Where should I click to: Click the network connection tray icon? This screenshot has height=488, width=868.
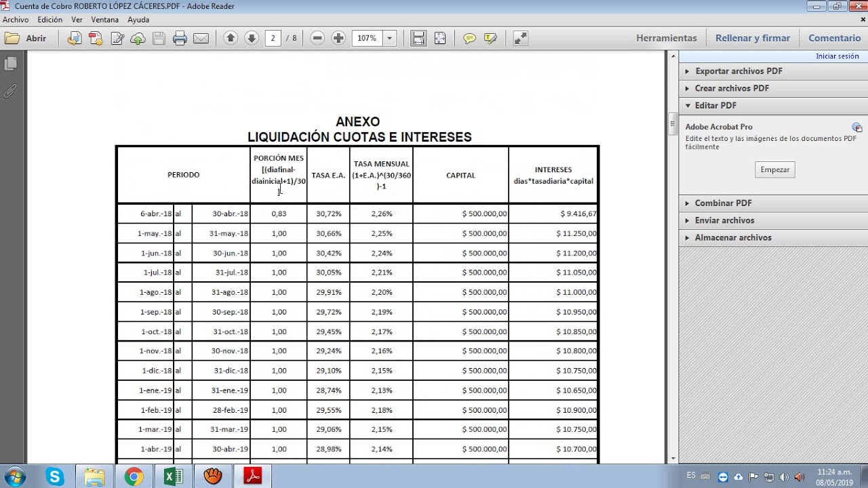pyautogui.click(x=768, y=476)
